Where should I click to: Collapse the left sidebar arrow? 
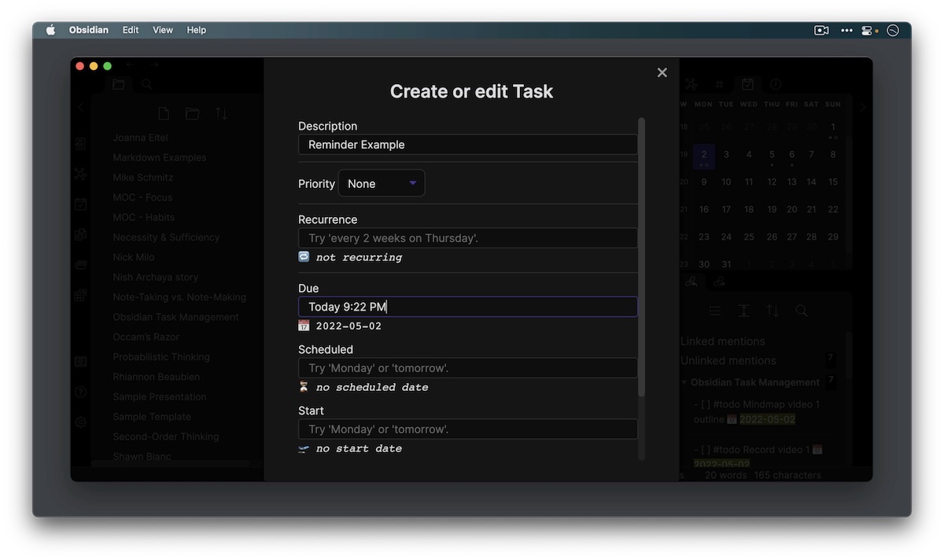point(80,108)
